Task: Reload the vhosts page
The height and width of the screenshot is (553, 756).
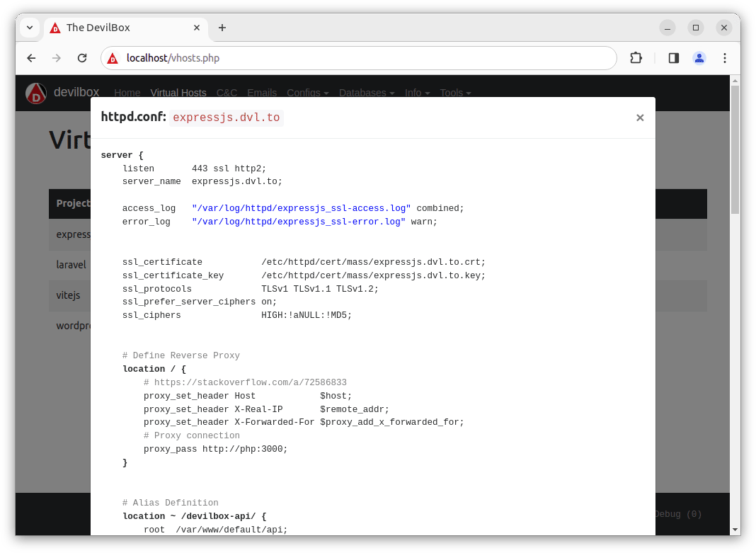Action: pyautogui.click(x=82, y=58)
